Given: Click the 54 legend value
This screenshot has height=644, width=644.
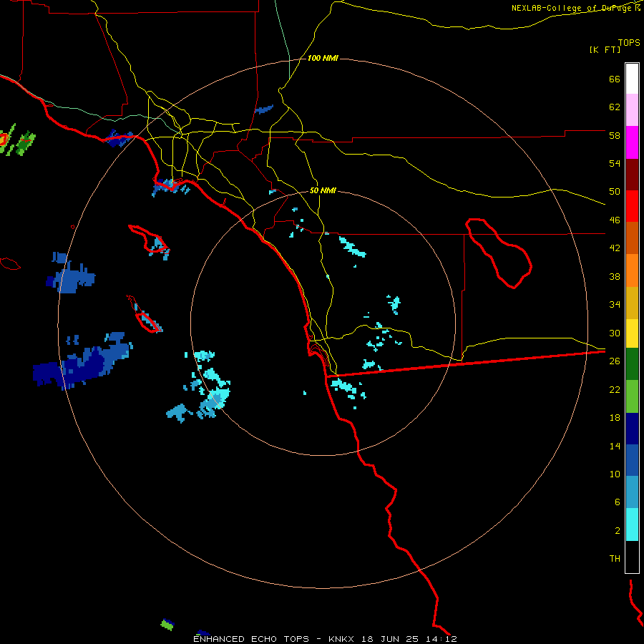Looking at the screenshot, I should (615, 163).
